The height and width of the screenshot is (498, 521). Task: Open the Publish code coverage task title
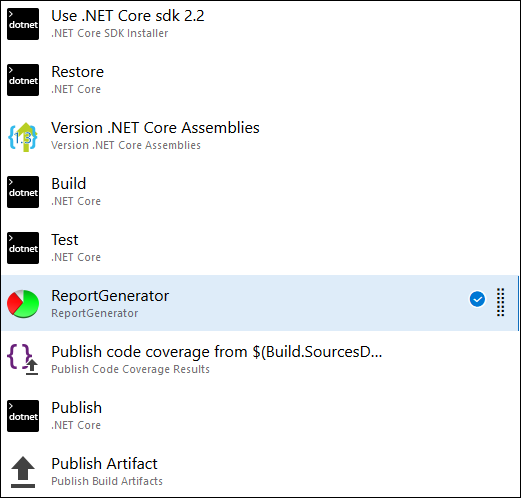(217, 352)
